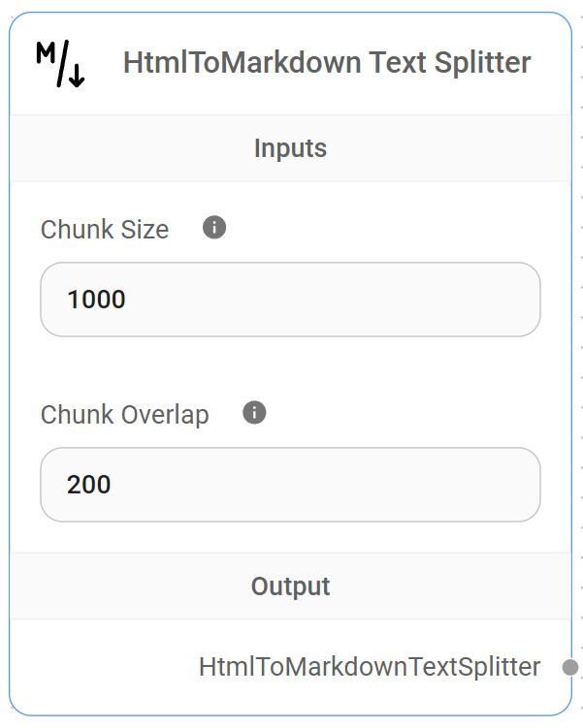Click the 200 value in Chunk Overlap
The height and width of the screenshot is (728, 583).
click(x=89, y=485)
